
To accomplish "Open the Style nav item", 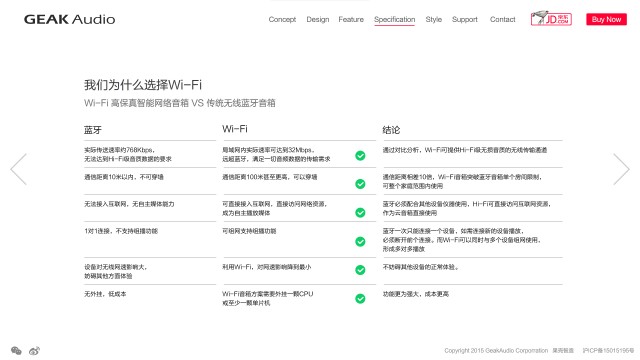I will (433, 19).
